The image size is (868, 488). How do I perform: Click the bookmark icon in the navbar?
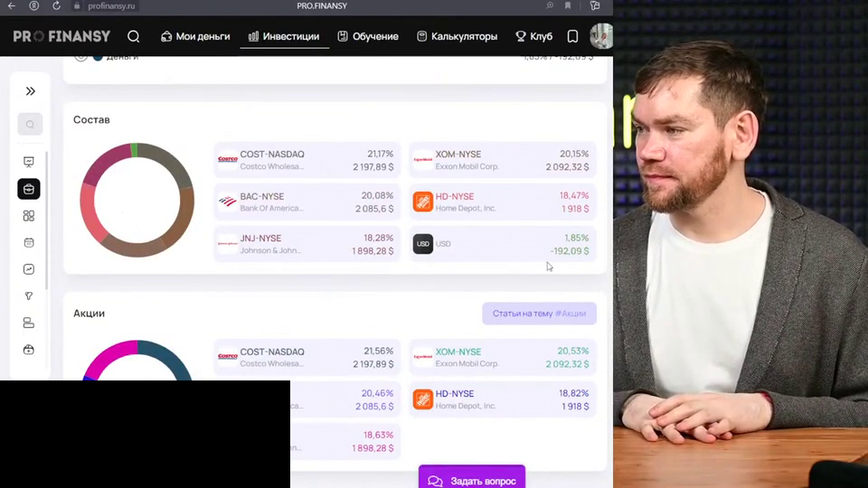click(572, 36)
